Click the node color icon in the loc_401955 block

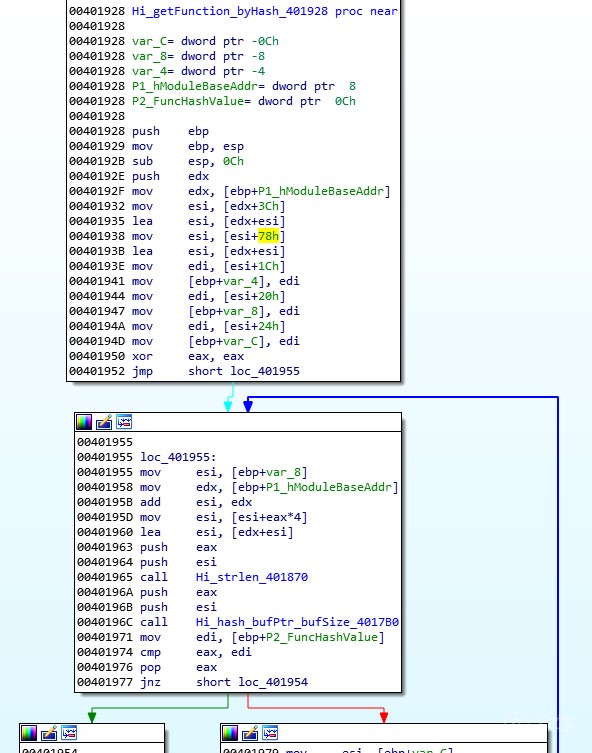click(x=84, y=422)
